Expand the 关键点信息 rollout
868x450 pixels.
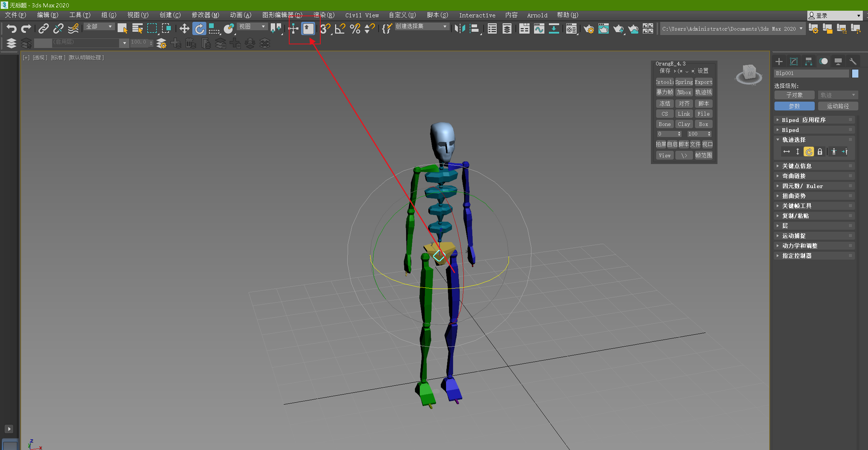coord(814,166)
